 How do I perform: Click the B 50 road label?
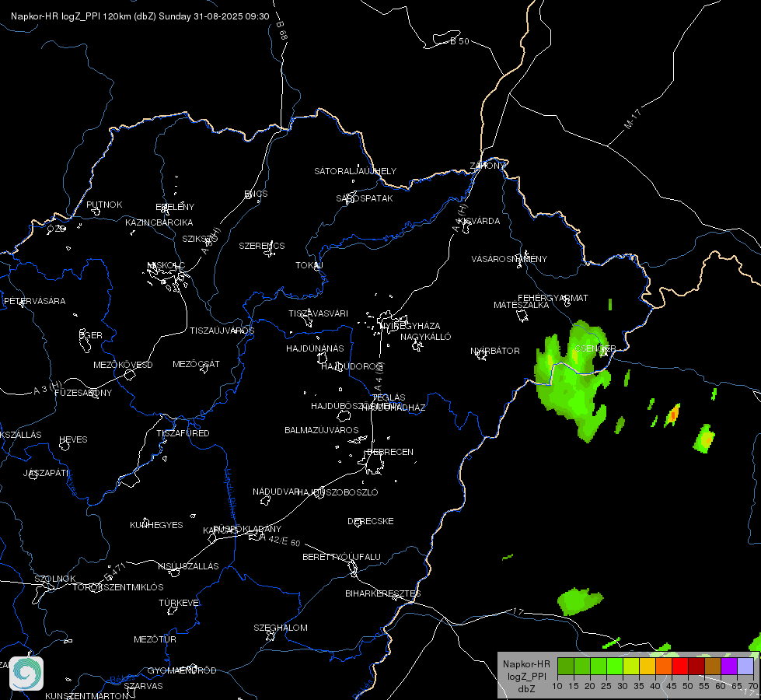tap(459, 41)
